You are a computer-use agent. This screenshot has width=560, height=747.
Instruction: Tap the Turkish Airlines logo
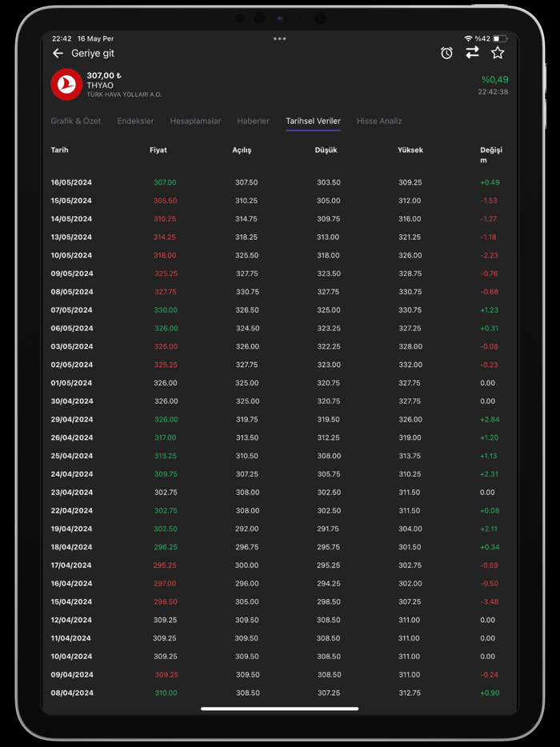click(x=66, y=84)
